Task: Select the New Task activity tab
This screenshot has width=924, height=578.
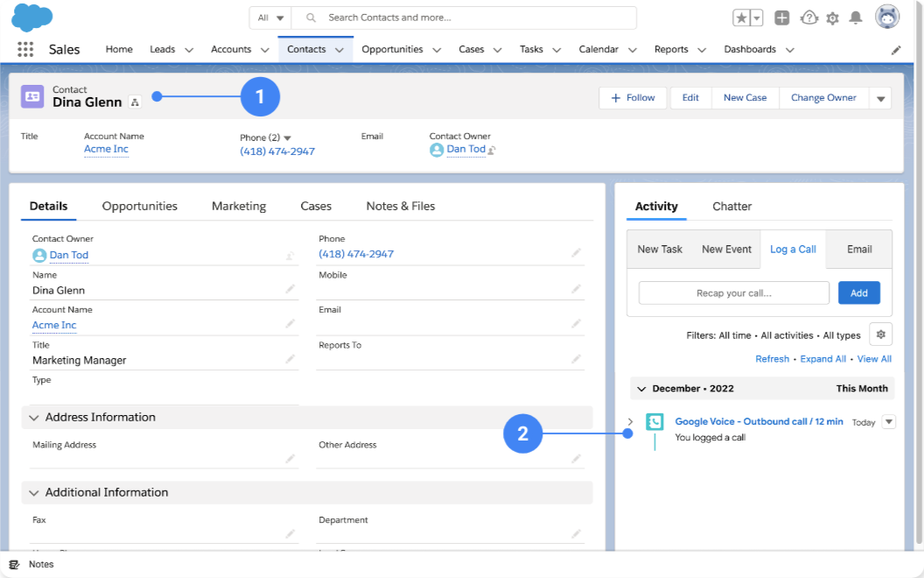Action: (660, 250)
